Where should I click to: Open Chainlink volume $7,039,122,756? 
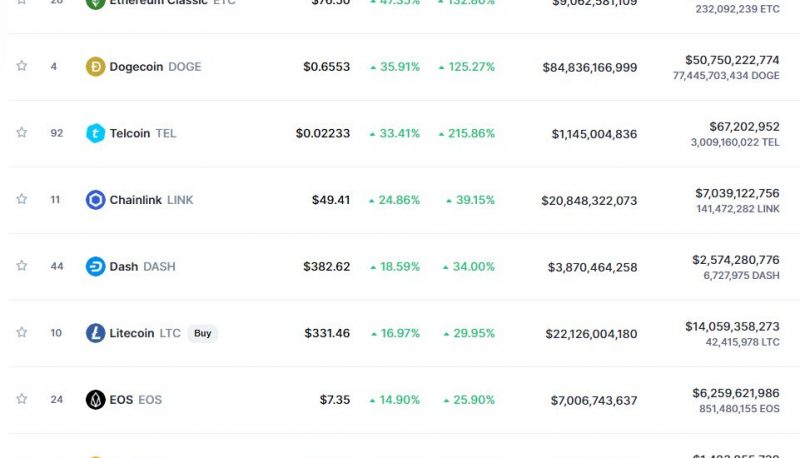(x=737, y=193)
